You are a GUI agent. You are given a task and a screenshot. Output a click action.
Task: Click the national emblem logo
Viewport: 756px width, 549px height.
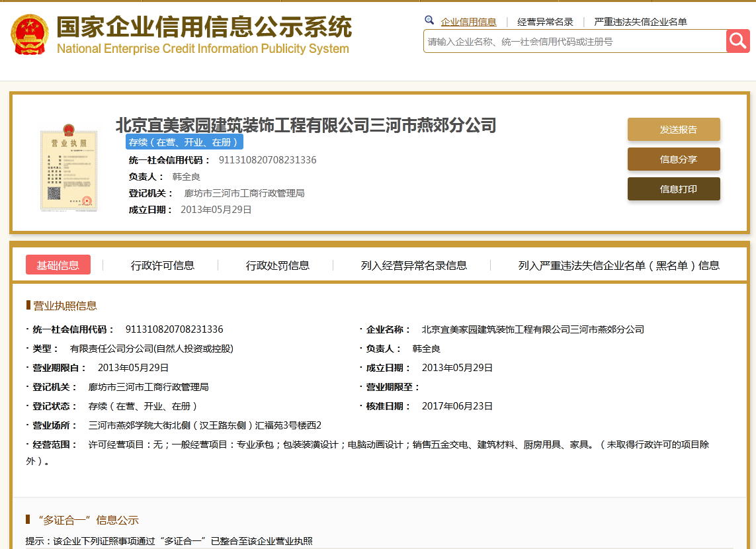point(30,34)
